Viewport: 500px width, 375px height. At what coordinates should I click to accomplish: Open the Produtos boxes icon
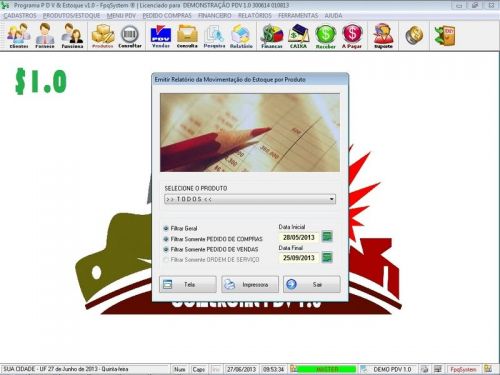point(103,36)
